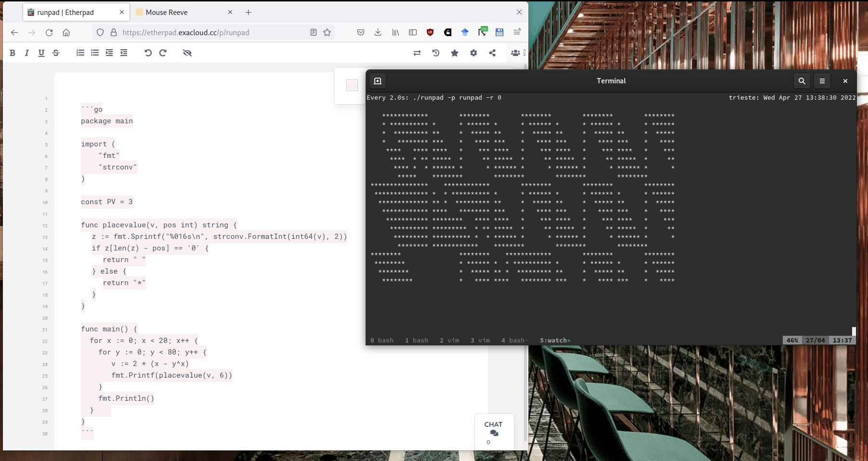Toggle italic formatting in Etherpad
Screen dimensions: 868x461
[27, 53]
